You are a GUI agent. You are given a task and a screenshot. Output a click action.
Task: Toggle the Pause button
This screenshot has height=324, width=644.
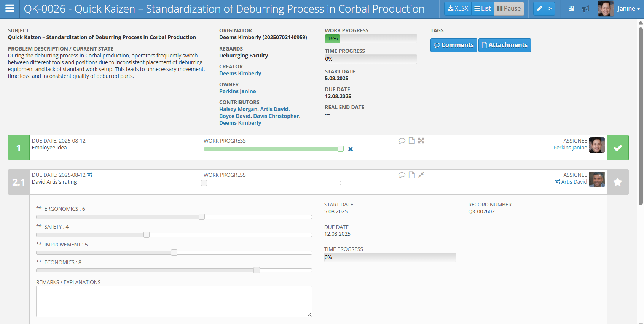pyautogui.click(x=509, y=8)
